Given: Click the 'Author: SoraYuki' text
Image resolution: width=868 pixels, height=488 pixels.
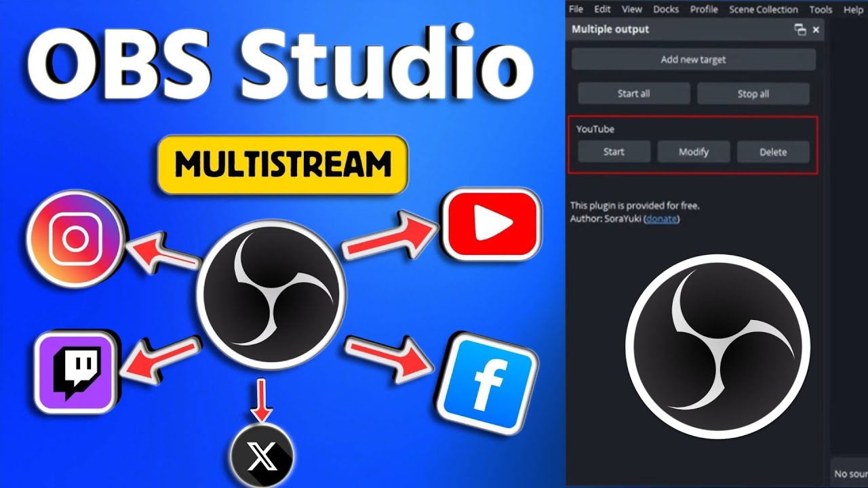Looking at the screenshot, I should (x=606, y=219).
